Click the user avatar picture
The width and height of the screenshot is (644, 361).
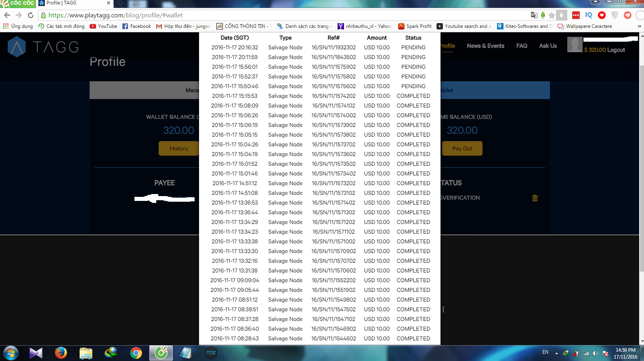coord(575,44)
